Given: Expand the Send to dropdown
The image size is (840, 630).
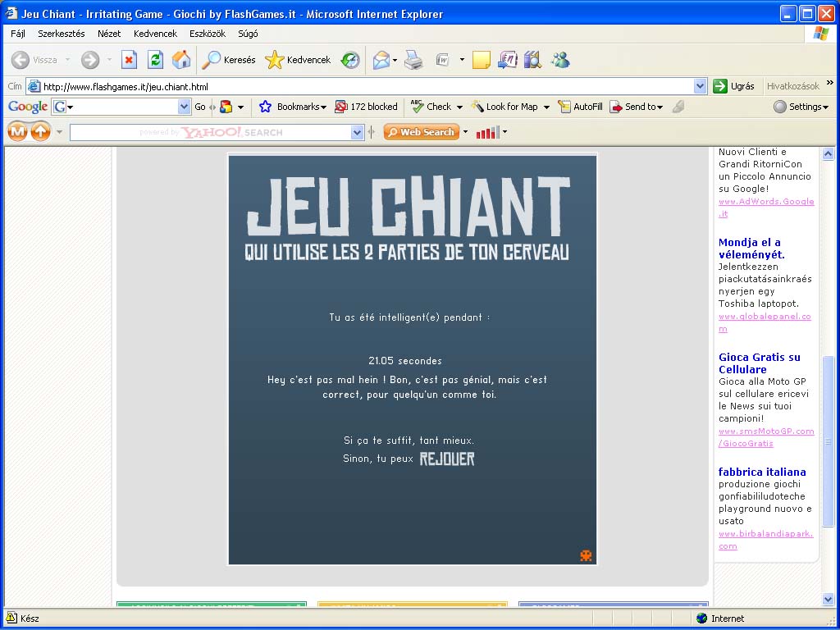Looking at the screenshot, I should point(660,107).
